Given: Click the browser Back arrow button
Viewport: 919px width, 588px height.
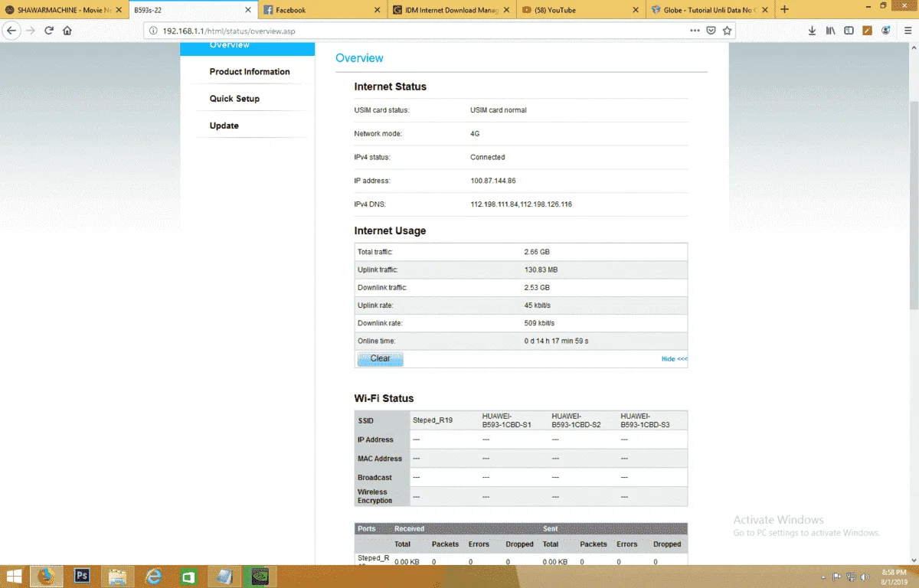Looking at the screenshot, I should pos(11,31).
